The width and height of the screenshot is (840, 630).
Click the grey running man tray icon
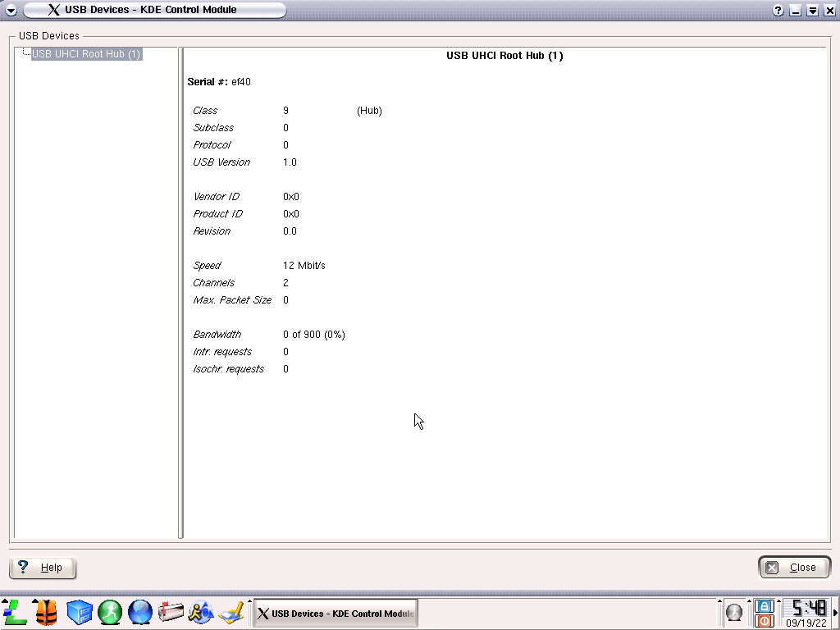point(734,613)
